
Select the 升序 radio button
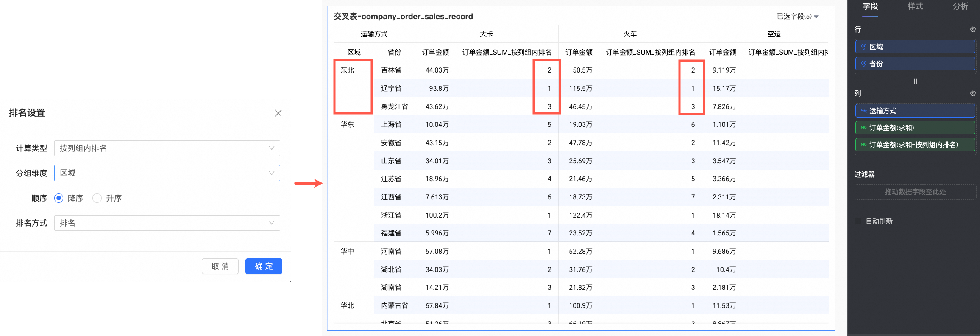point(97,198)
